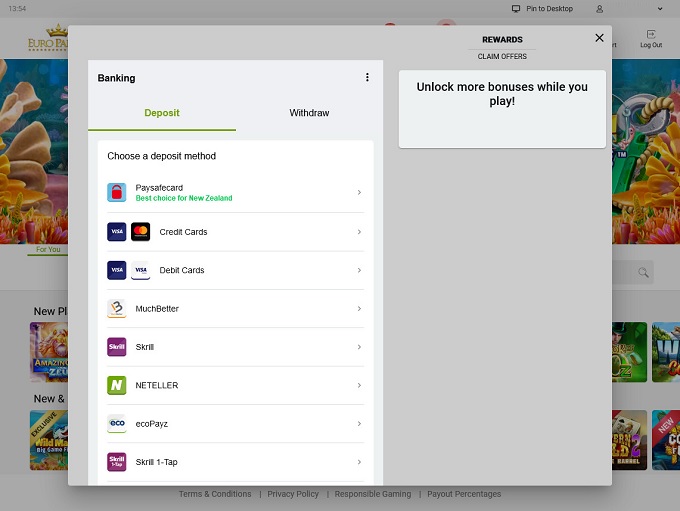
Task: Open the Payout Percentages link
Action: point(464,494)
